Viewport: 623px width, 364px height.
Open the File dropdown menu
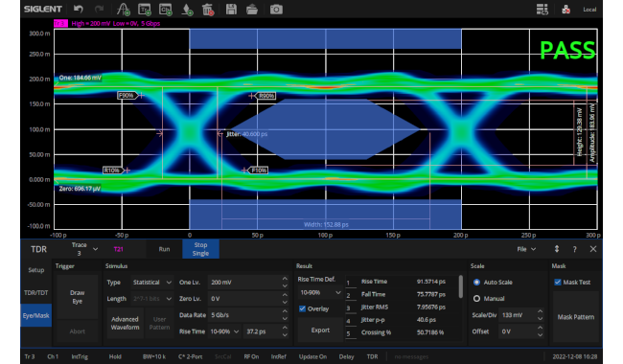526,249
